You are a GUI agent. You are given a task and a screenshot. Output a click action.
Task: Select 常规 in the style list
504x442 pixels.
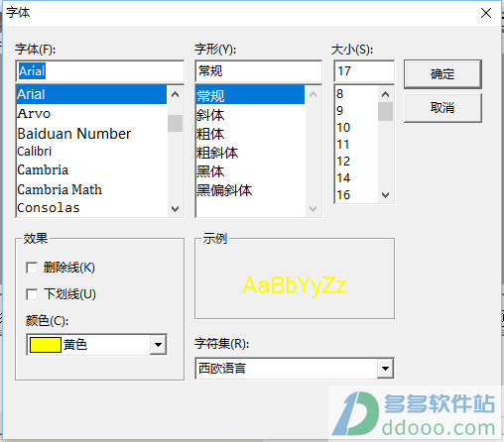tap(250, 96)
